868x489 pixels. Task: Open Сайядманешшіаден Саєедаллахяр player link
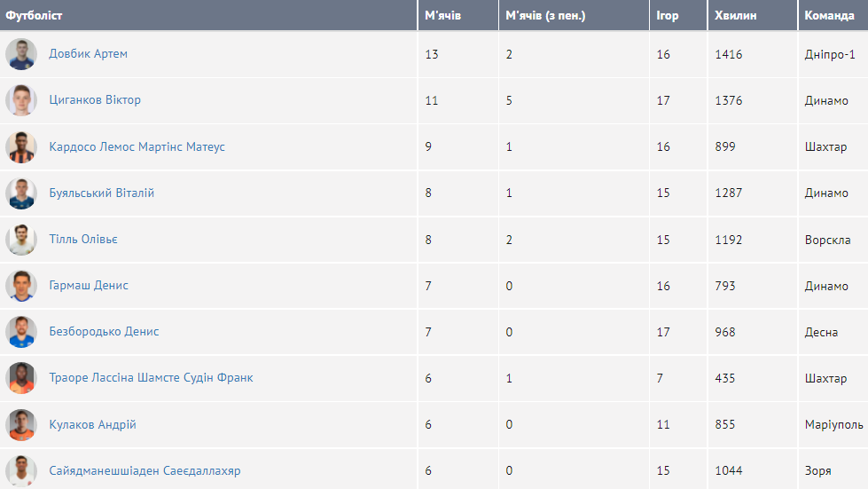[x=145, y=470]
